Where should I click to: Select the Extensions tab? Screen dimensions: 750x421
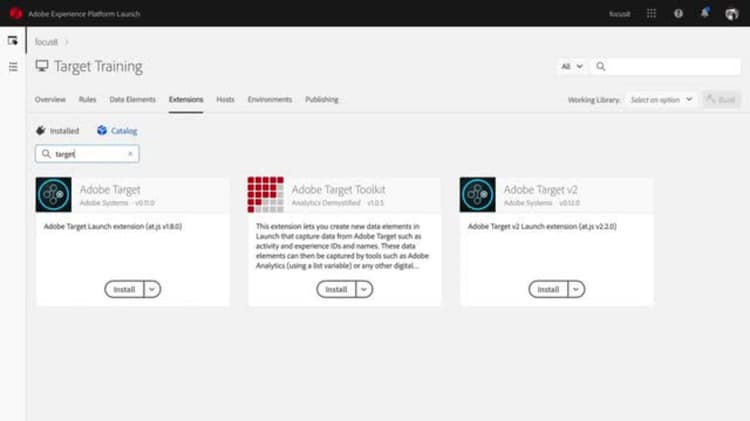click(x=186, y=100)
